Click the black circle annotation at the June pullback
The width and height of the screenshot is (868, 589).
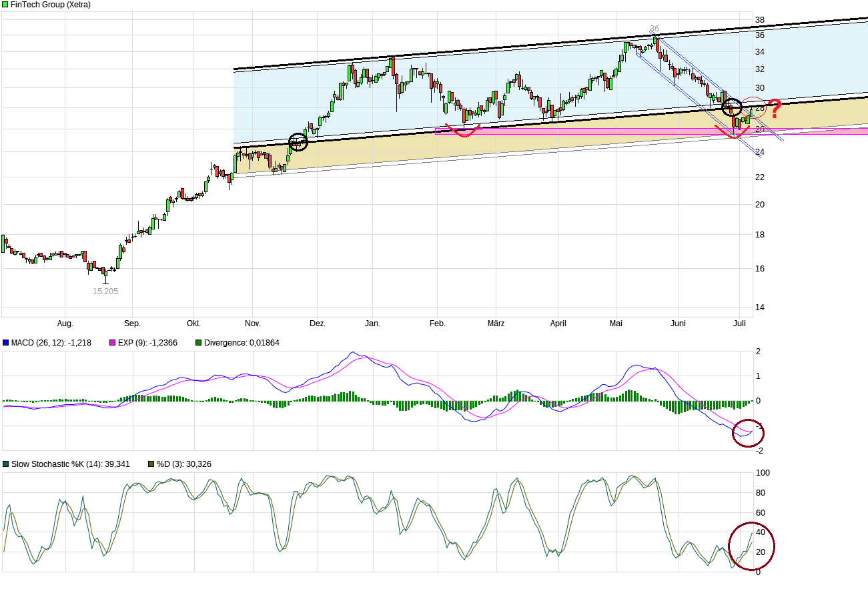point(731,107)
